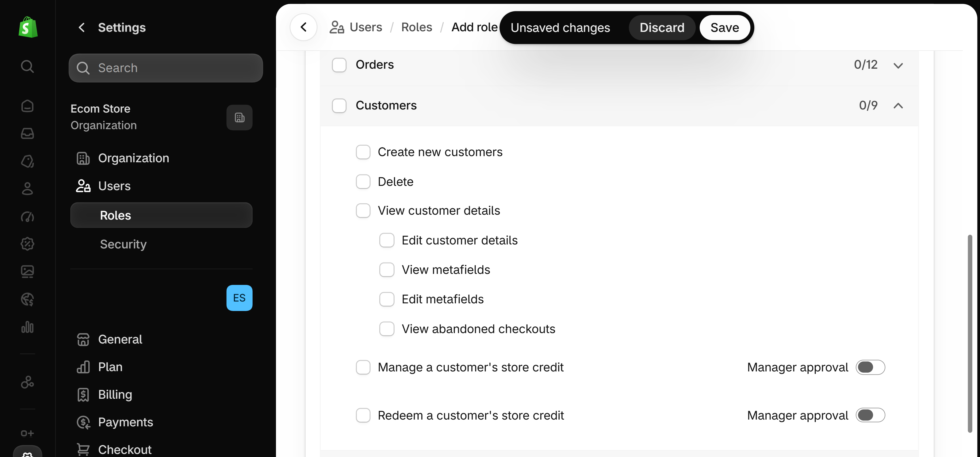This screenshot has width=980, height=457.
Task: Check the Orders permission group checkbox
Action: (339, 65)
